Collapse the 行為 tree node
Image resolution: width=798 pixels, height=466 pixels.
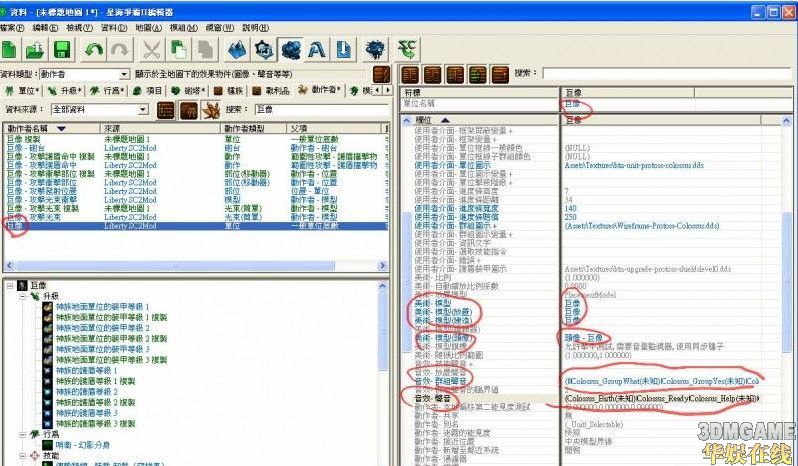[23, 434]
